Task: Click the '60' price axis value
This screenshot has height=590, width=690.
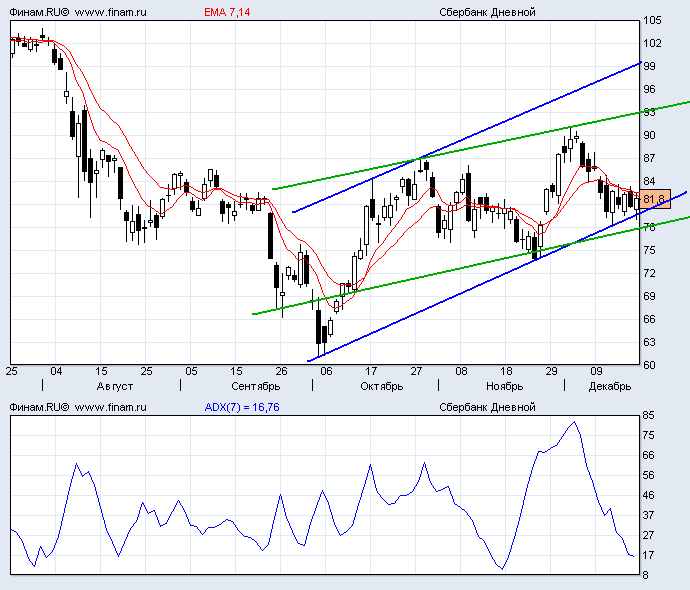Action: pos(650,365)
